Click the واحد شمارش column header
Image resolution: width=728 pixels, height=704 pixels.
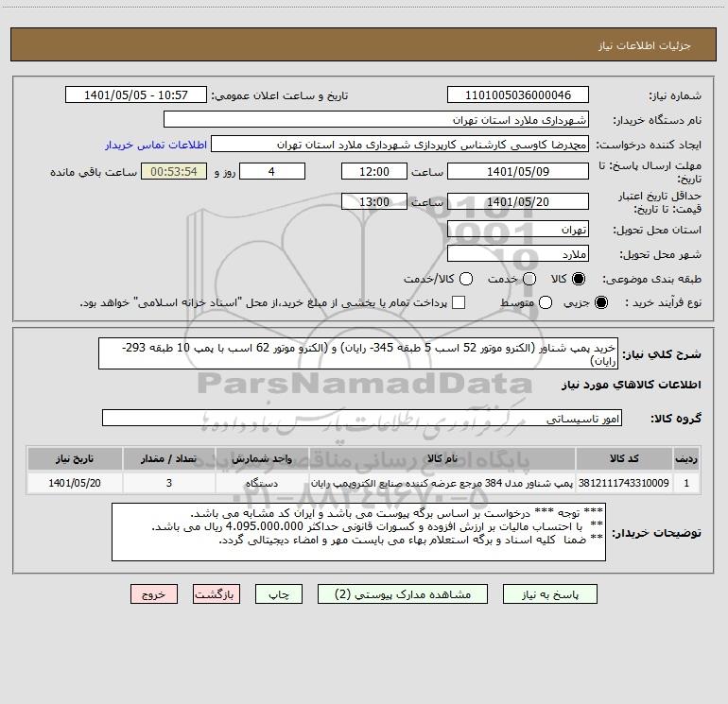(262, 458)
